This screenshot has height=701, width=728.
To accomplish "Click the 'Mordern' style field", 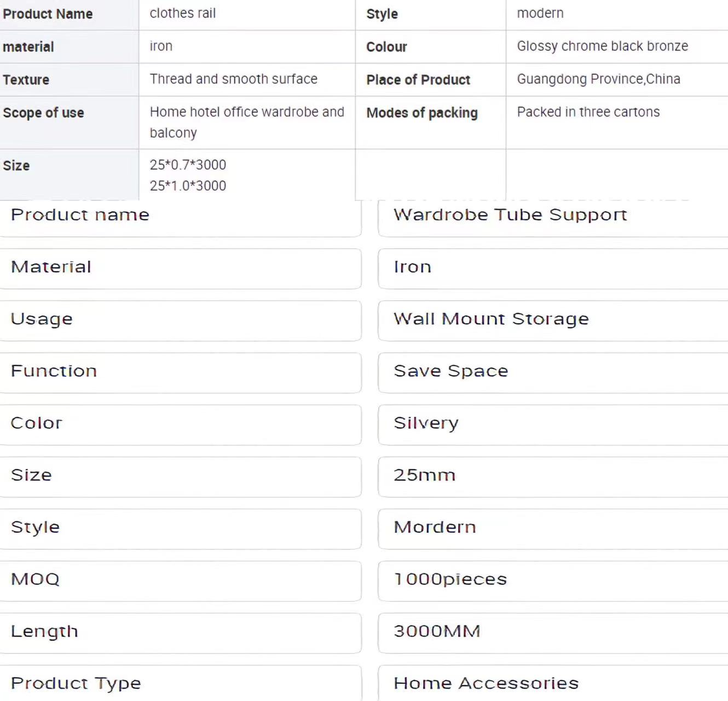I will [435, 527].
